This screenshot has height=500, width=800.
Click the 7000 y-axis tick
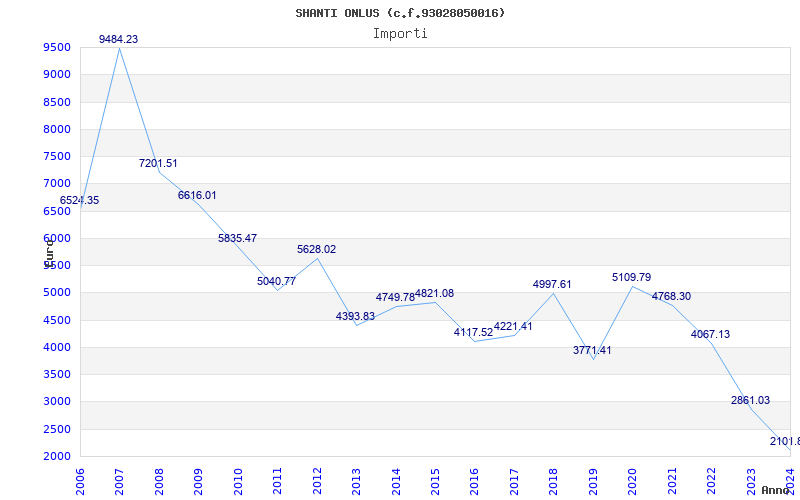click(57, 184)
